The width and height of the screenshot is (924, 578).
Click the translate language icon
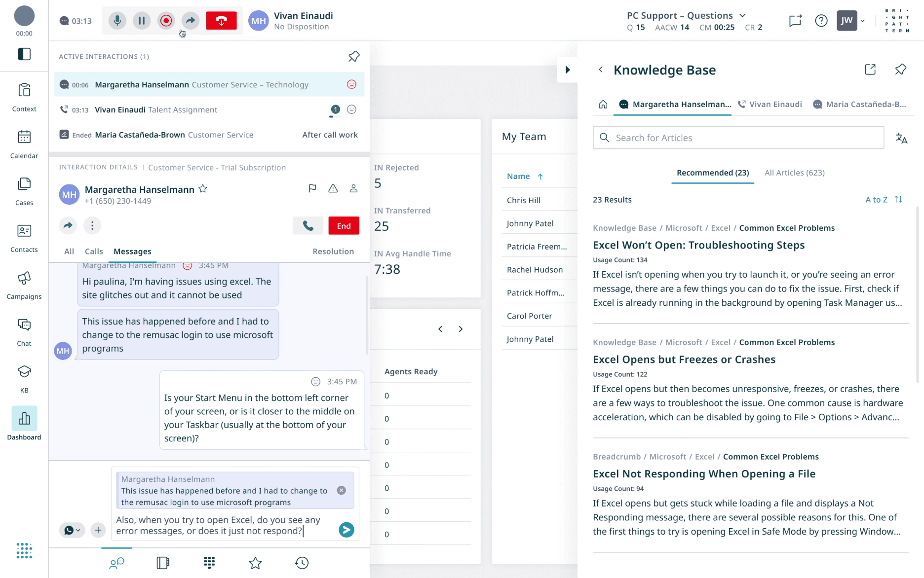tap(901, 138)
